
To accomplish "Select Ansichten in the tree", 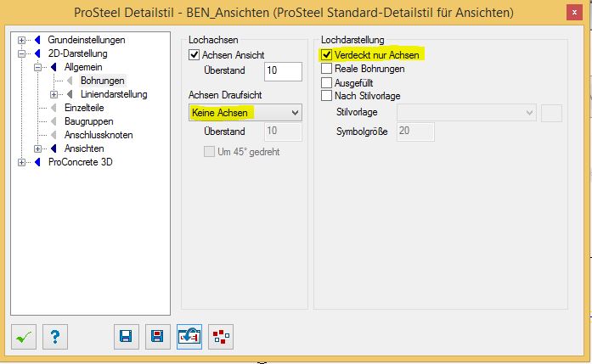I will 84,148.
